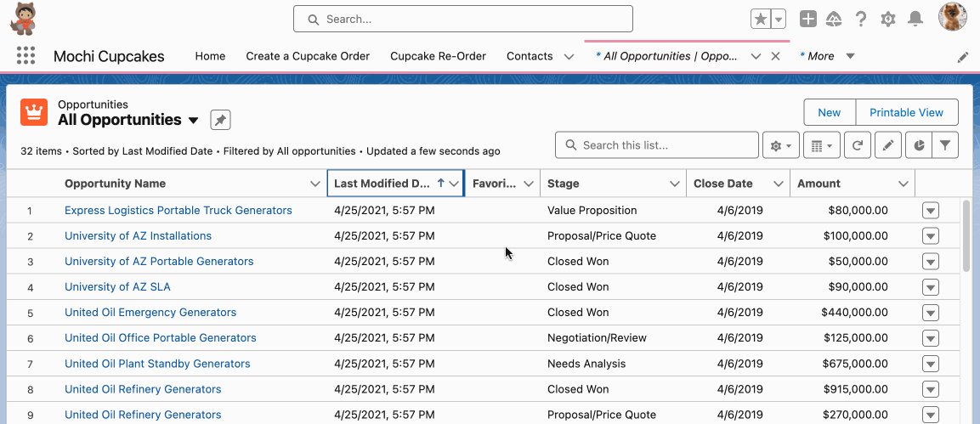980x424 pixels.
Task: Refresh the opportunities list
Action: coord(858,145)
